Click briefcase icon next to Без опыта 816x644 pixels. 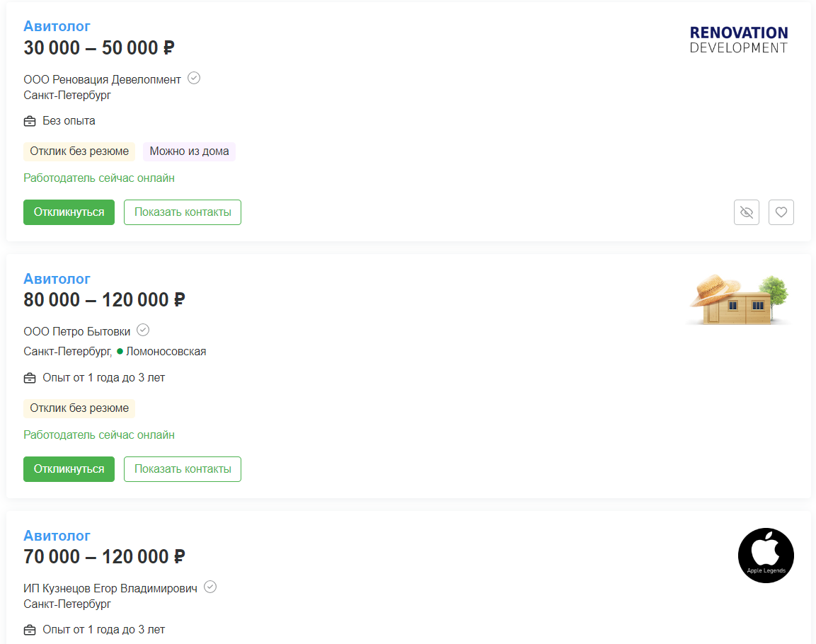30,121
